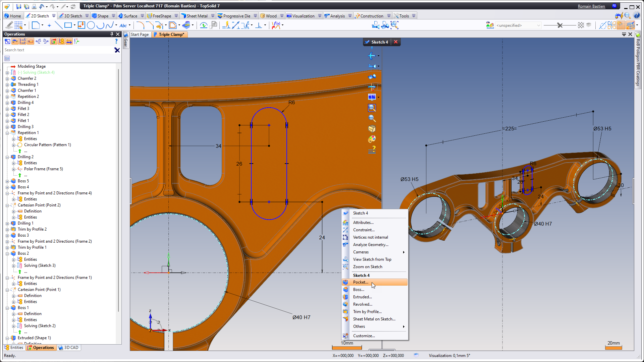The width and height of the screenshot is (644, 362).
Task: Expand the Chamfer 2 tree node
Action: coord(7,78)
